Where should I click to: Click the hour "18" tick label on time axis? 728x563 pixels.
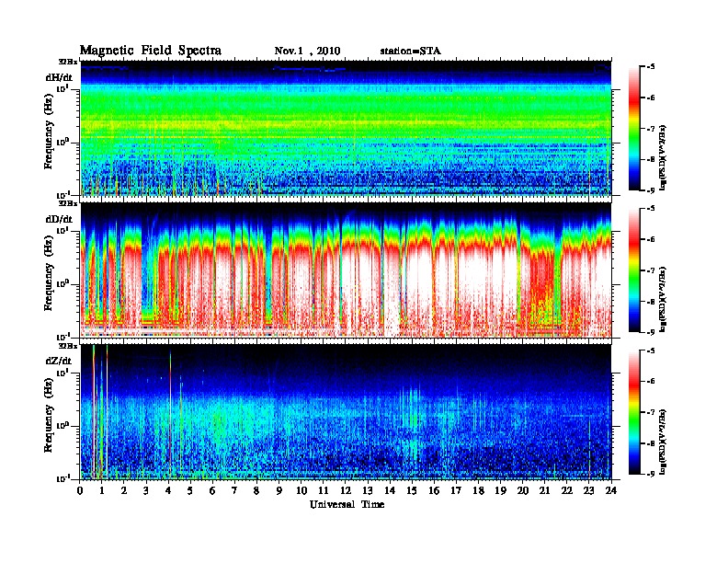pos(478,490)
